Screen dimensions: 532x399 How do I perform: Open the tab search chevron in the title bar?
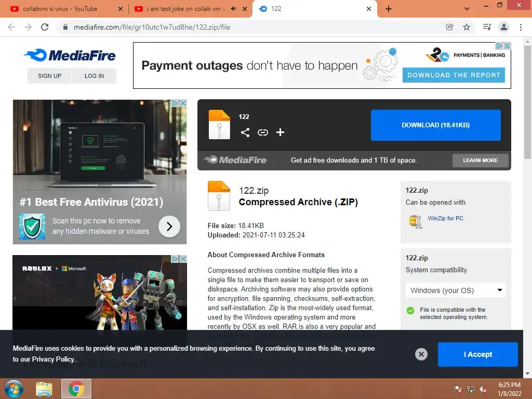click(467, 9)
